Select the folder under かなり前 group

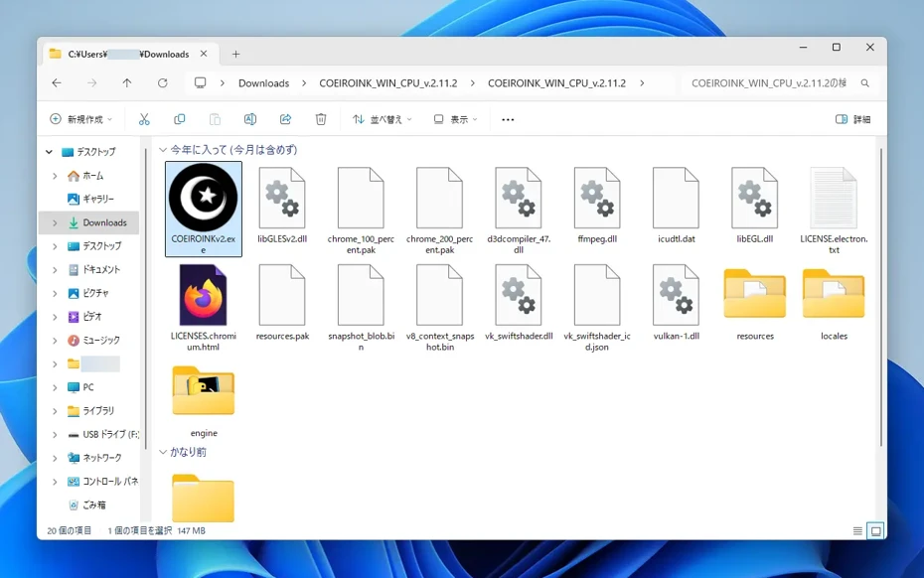(204, 498)
